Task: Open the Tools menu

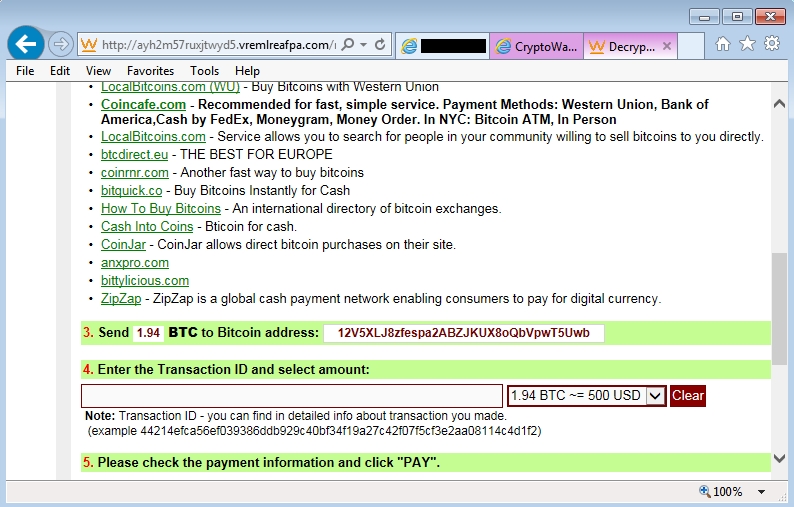Action: click(204, 71)
